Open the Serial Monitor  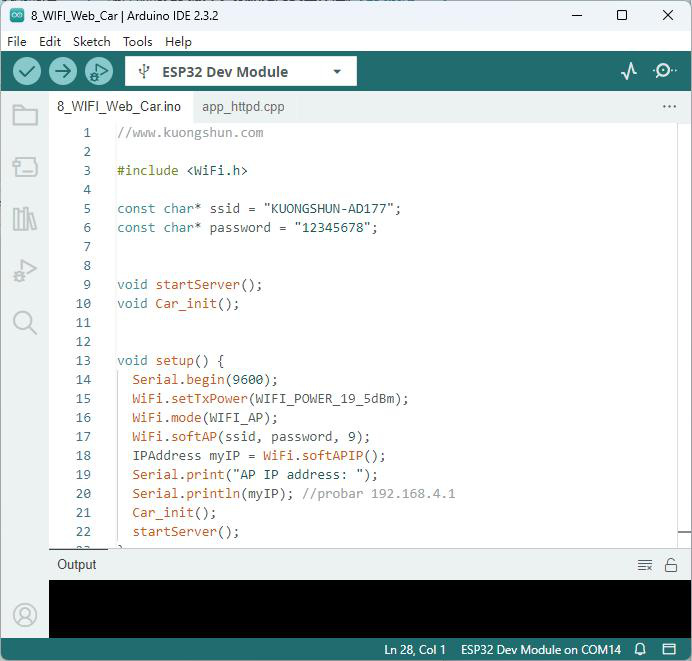(x=664, y=71)
